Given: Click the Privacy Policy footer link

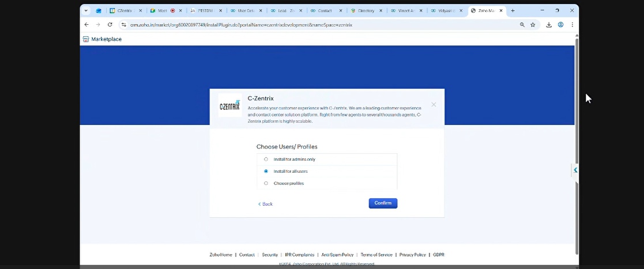Looking at the screenshot, I should (412, 255).
